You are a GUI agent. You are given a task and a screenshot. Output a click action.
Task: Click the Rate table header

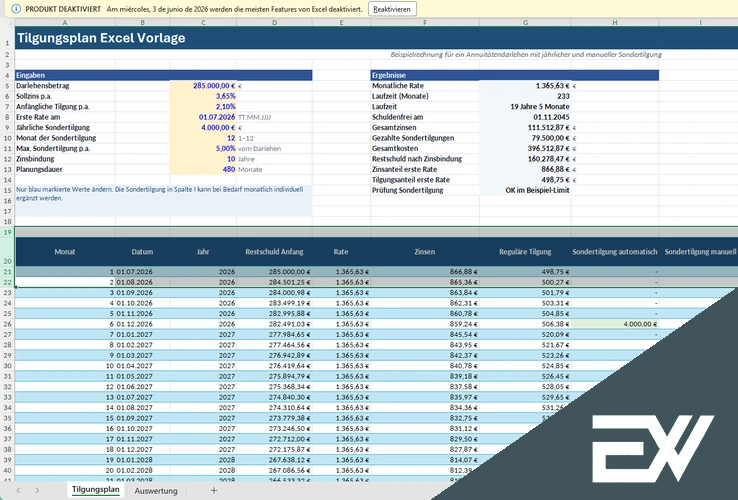point(341,252)
